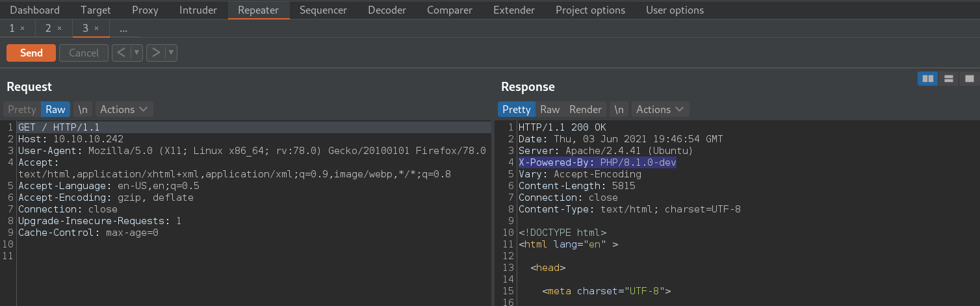
Task: Switch Request view to Pretty
Action: click(x=22, y=109)
